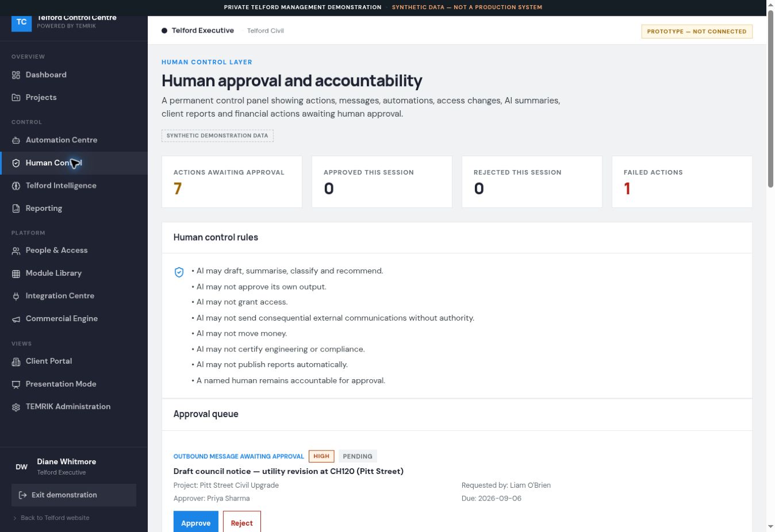Reject the draft council notice

242,522
